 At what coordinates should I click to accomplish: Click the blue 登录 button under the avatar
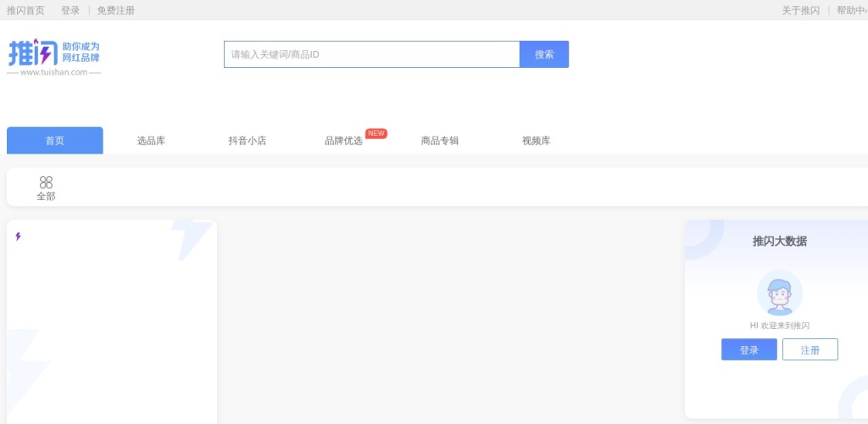click(x=748, y=350)
